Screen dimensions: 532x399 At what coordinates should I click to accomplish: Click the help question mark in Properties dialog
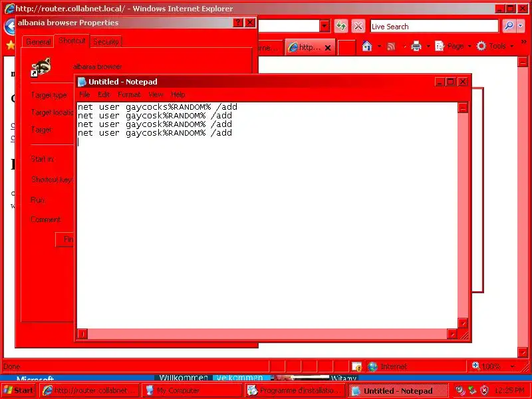coord(238,23)
